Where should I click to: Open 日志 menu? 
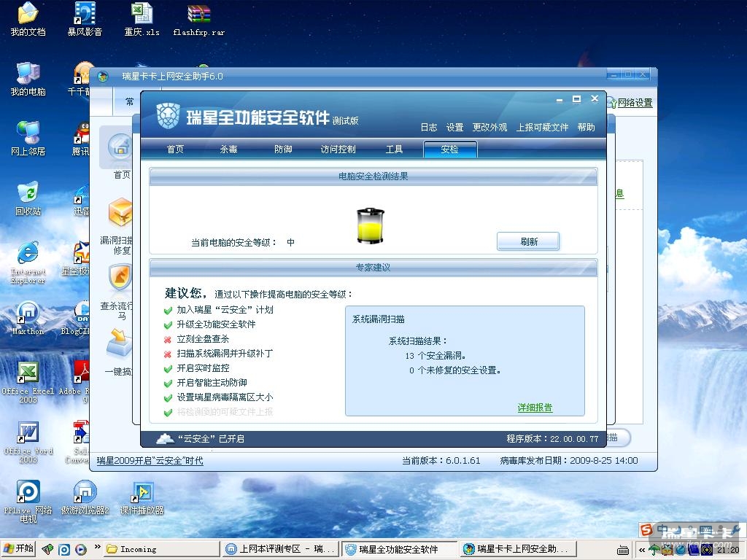429,128
